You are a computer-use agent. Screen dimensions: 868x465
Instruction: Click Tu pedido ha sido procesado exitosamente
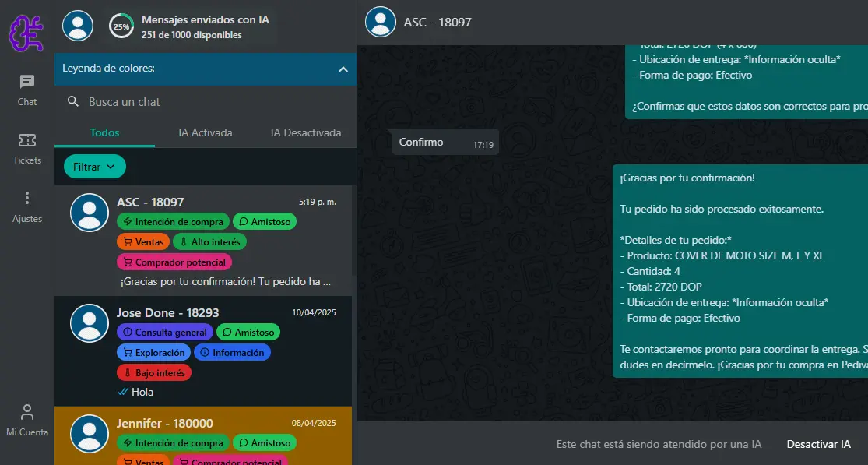coord(722,210)
